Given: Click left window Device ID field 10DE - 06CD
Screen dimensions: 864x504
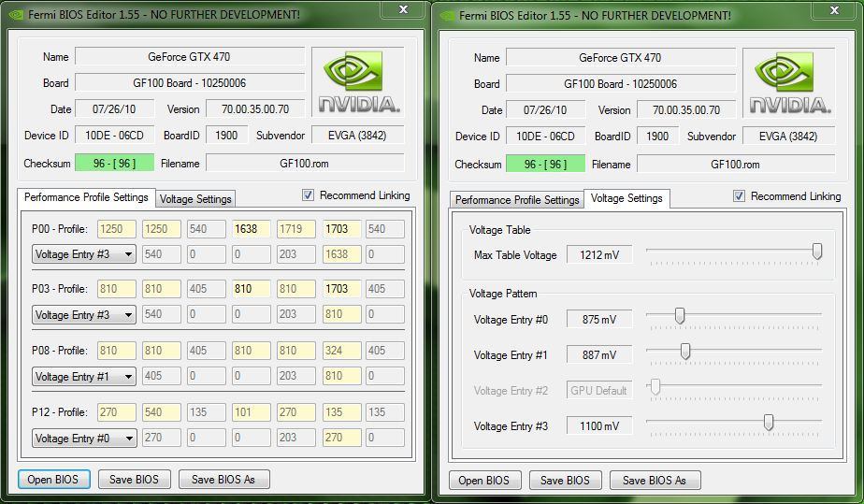Looking at the screenshot, I should pos(115,135).
